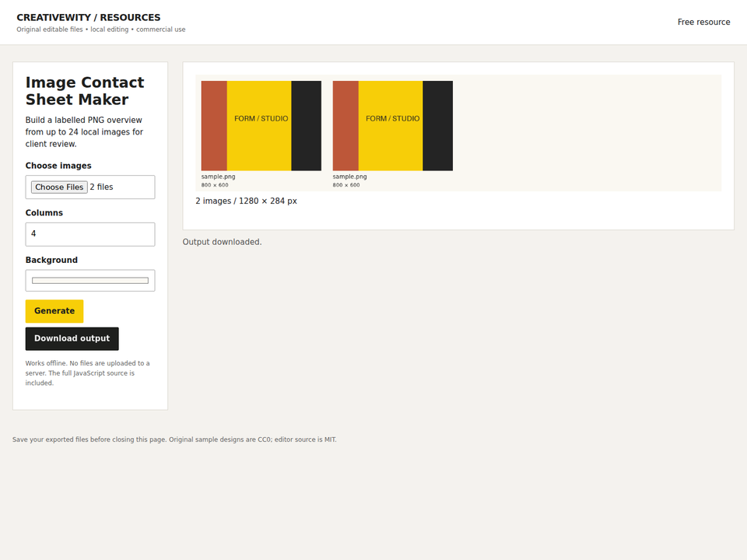The height and width of the screenshot is (560, 747).
Task: Click the first sample.png filename caption
Action: click(x=218, y=177)
